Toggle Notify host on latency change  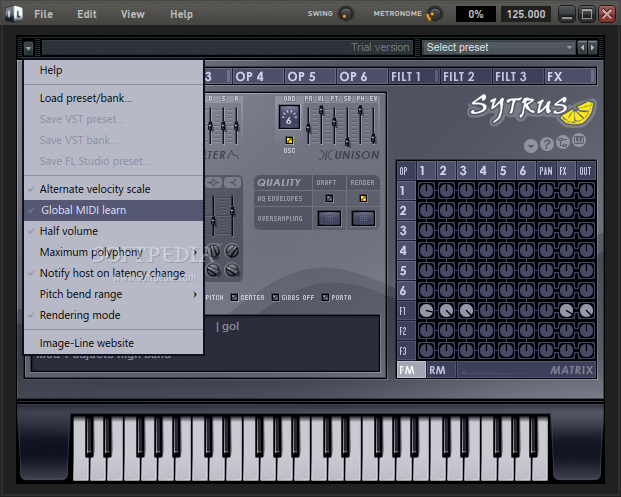(x=114, y=273)
